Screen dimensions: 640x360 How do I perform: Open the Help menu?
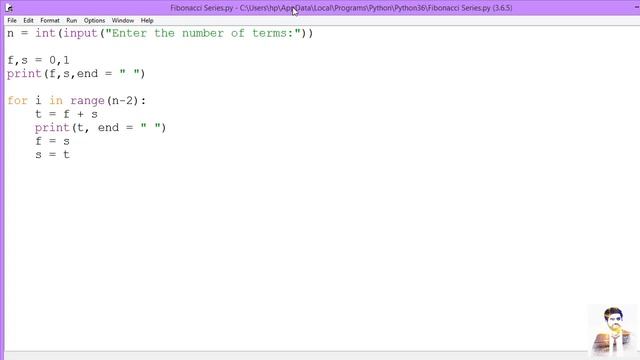click(x=147, y=20)
